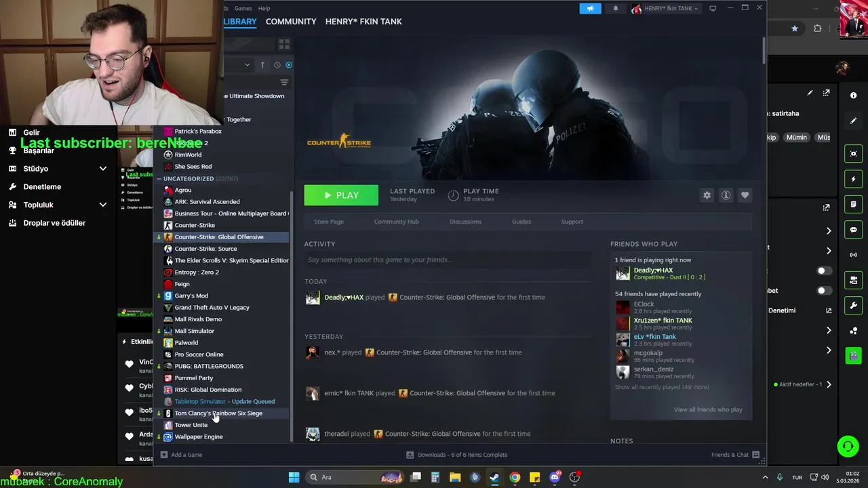This screenshot has width=868, height=488.
Task: Click the ready-to-play filter icon
Action: tap(289, 65)
